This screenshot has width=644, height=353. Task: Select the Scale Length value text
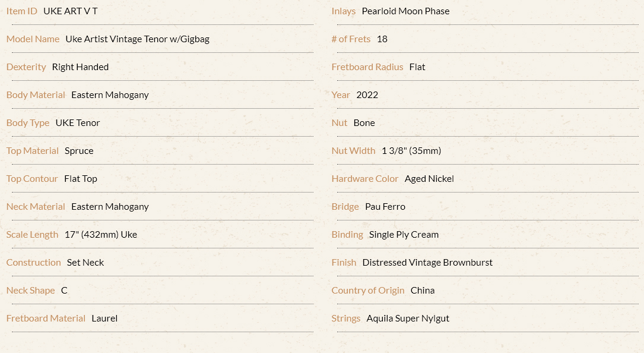click(x=101, y=235)
